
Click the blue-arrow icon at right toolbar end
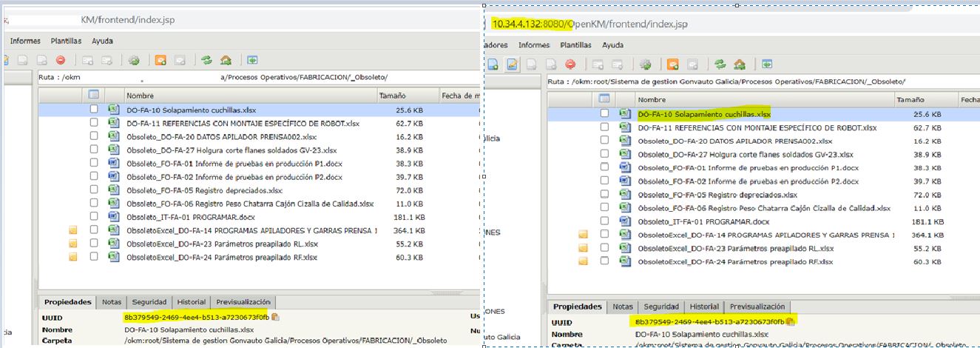[767, 64]
